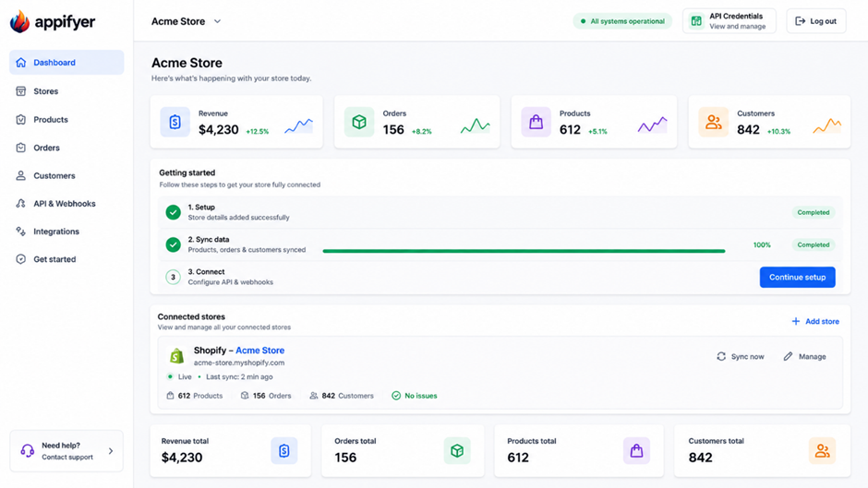Click All systems operational status badge
The image size is (868, 488).
(x=622, y=21)
